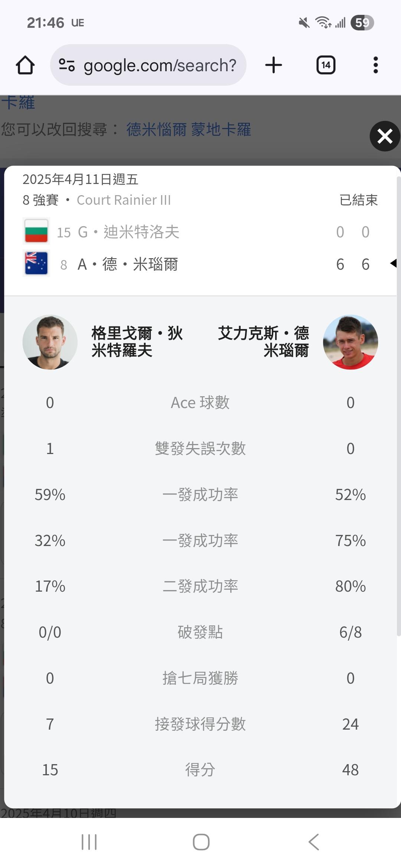
Task: Open a new tab with plus icon
Action: pyautogui.click(x=274, y=65)
